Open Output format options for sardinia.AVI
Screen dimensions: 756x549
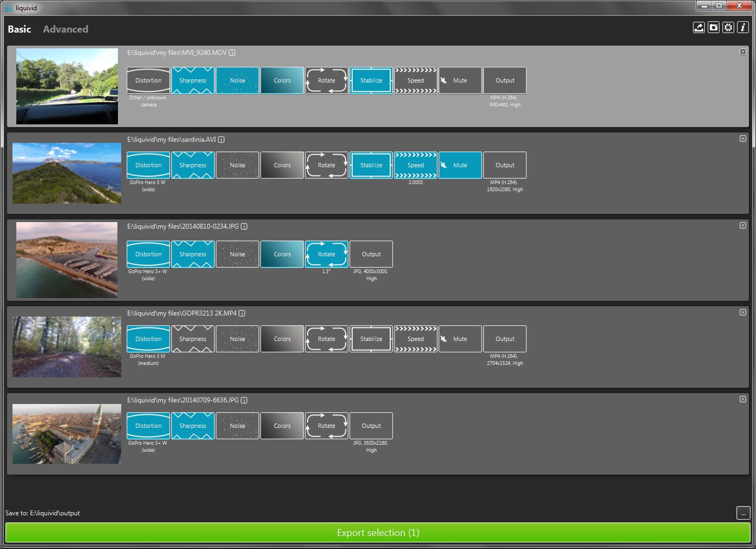[x=505, y=165]
